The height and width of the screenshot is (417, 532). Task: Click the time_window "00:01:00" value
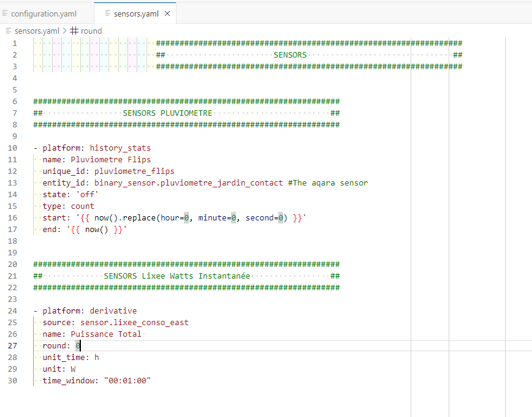[127, 381]
